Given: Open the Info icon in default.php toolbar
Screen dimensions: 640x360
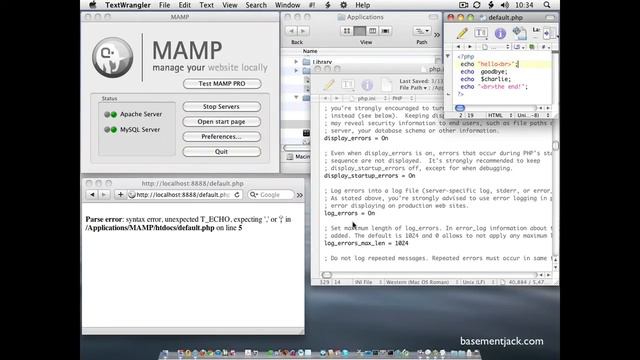Looking at the screenshot, I should (500, 33).
